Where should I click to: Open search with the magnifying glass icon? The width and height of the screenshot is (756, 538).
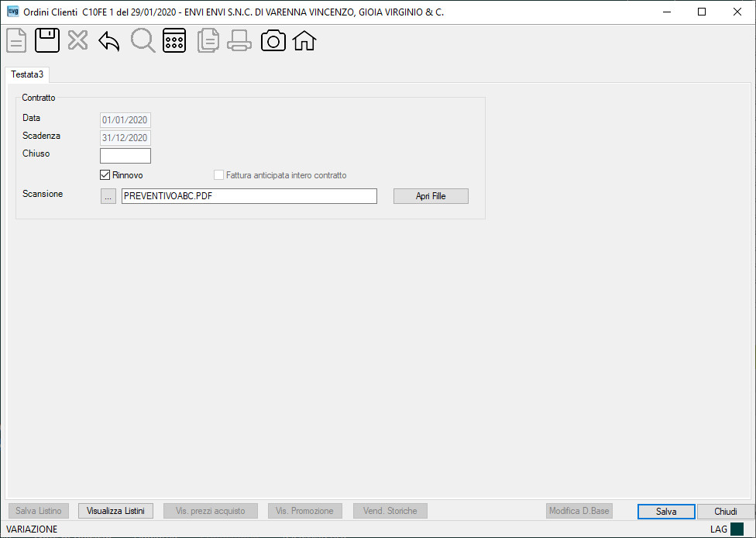point(143,40)
